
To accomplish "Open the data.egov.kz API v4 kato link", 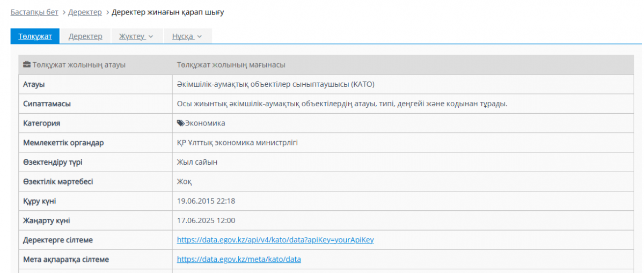I will [275, 240].
